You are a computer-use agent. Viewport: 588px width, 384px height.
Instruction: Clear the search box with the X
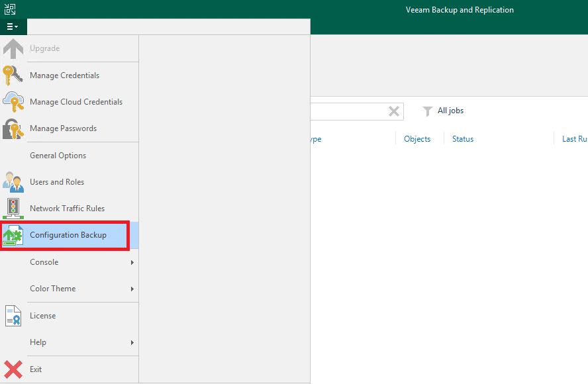[394, 111]
